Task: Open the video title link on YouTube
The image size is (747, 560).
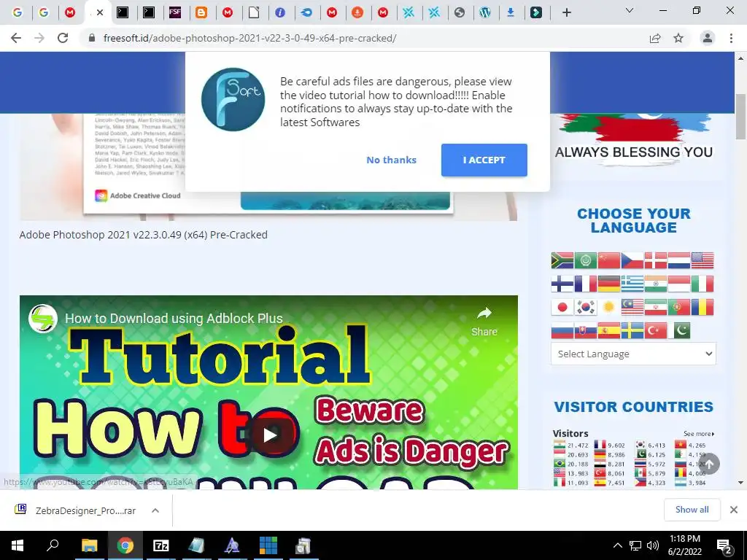Action: click(x=174, y=319)
